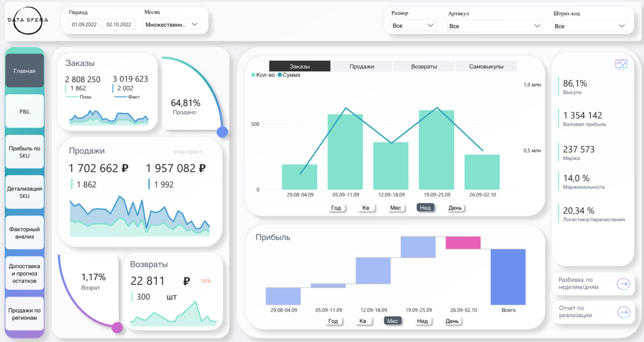Click the 237 573 Маржа value

[579, 149]
